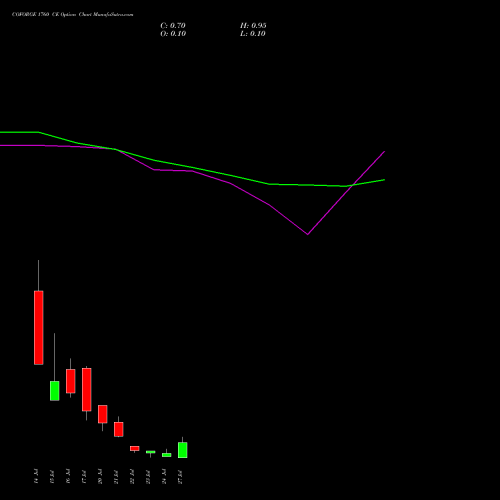This screenshot has height=500, width=500.
Task: Click the high value H: 0.95
Action: tap(253, 26)
